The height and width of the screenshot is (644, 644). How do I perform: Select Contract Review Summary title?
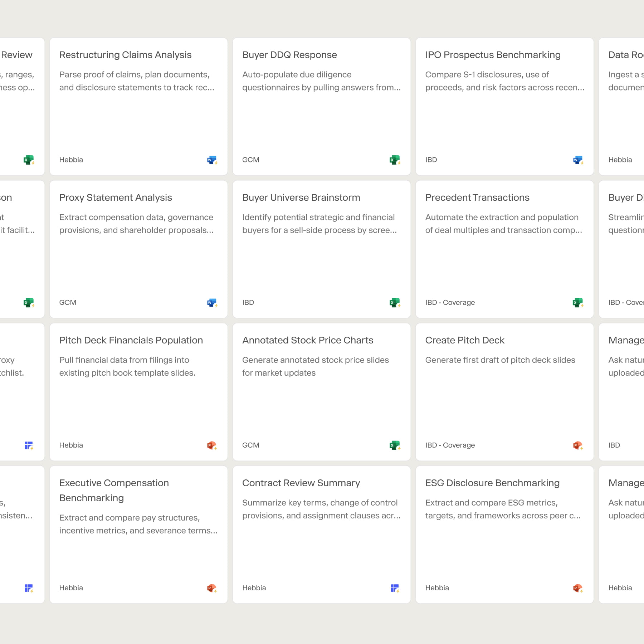[x=301, y=483]
